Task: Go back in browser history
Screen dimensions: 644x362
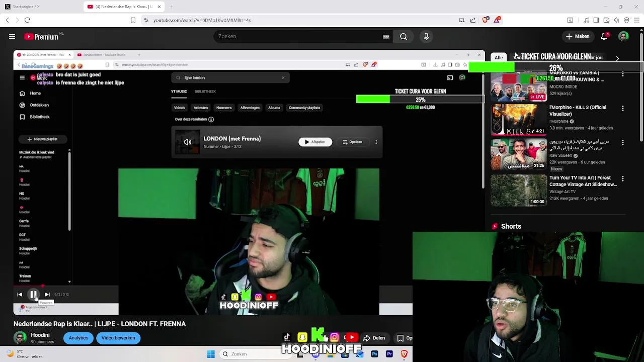Action: (7, 20)
